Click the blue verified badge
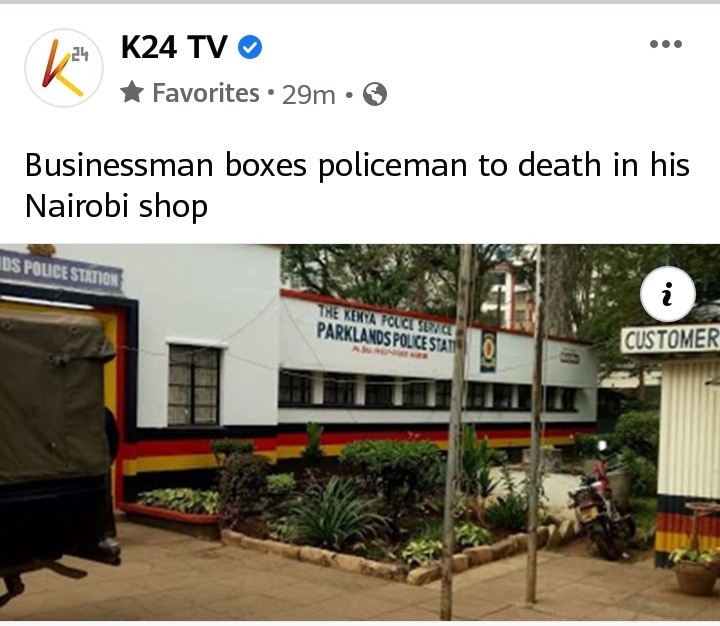Viewport: 720px width, 626px height. (250, 47)
